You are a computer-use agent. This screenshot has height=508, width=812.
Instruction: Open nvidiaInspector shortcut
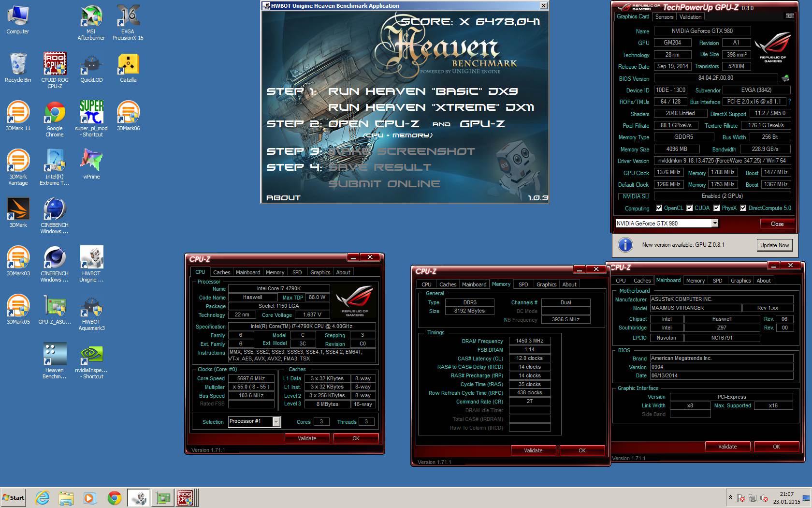[x=91, y=361]
